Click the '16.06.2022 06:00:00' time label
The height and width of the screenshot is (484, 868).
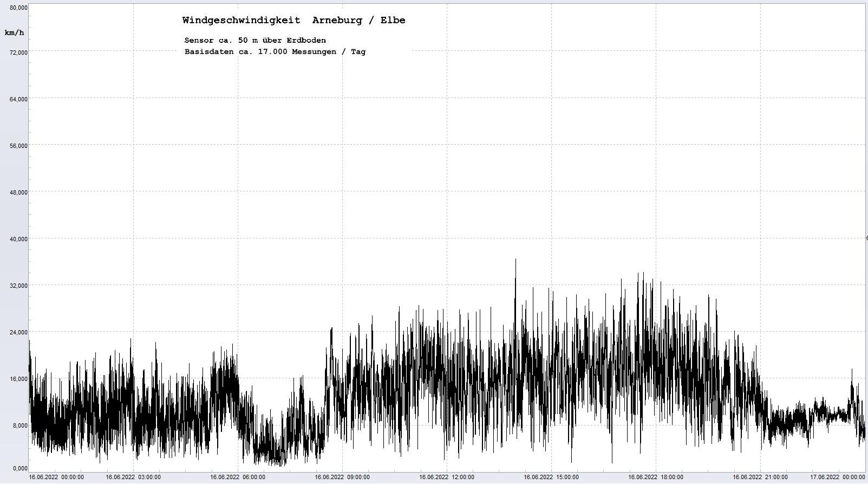[x=238, y=477]
